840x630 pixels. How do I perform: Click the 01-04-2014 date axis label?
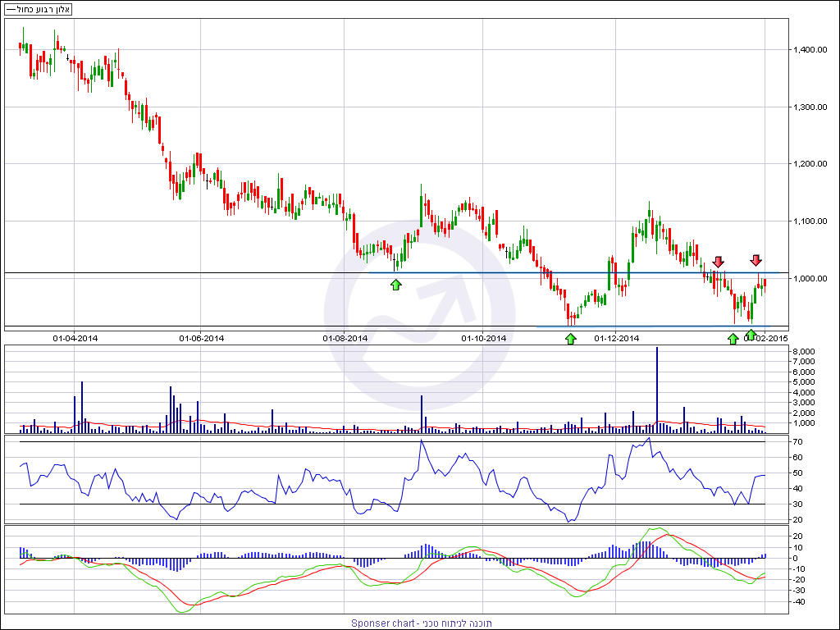point(75,338)
